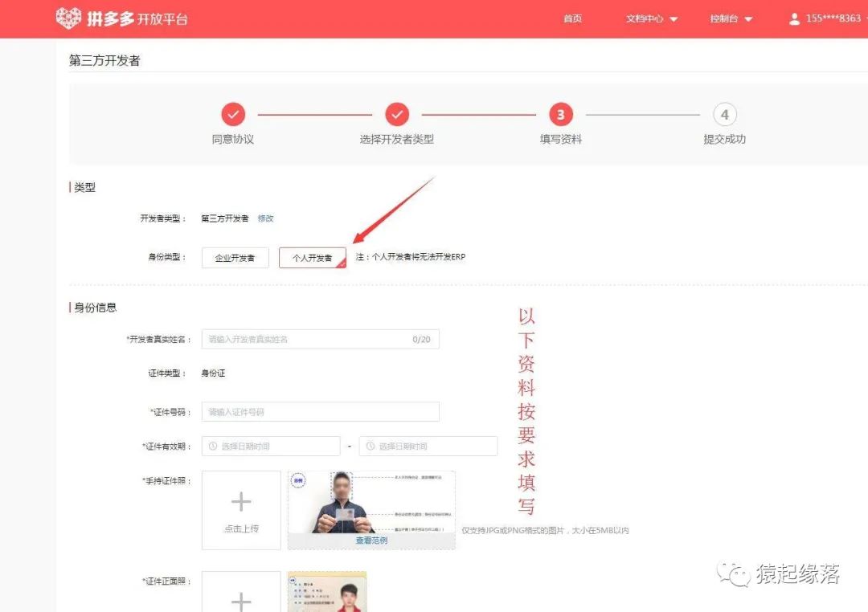Click the clock icon in end date field
The height and width of the screenshot is (612, 868).
click(371, 446)
